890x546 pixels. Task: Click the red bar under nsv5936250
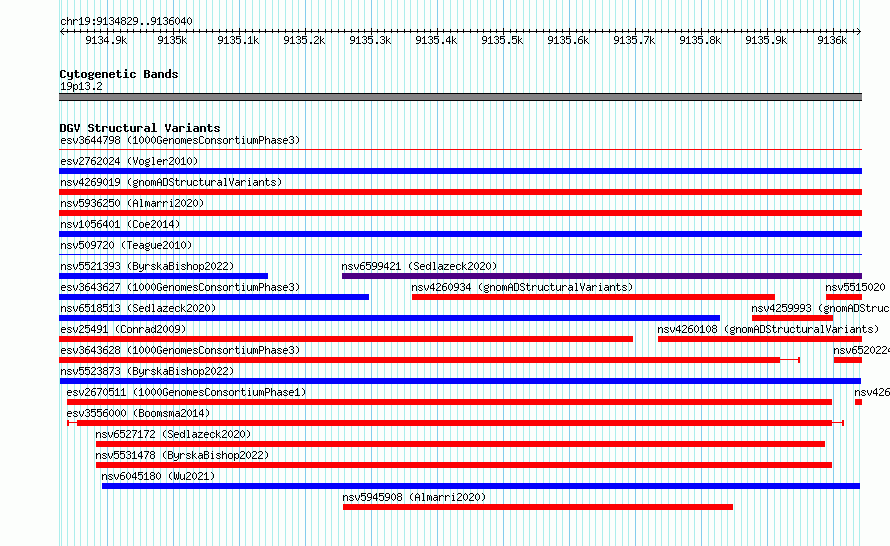(460, 213)
